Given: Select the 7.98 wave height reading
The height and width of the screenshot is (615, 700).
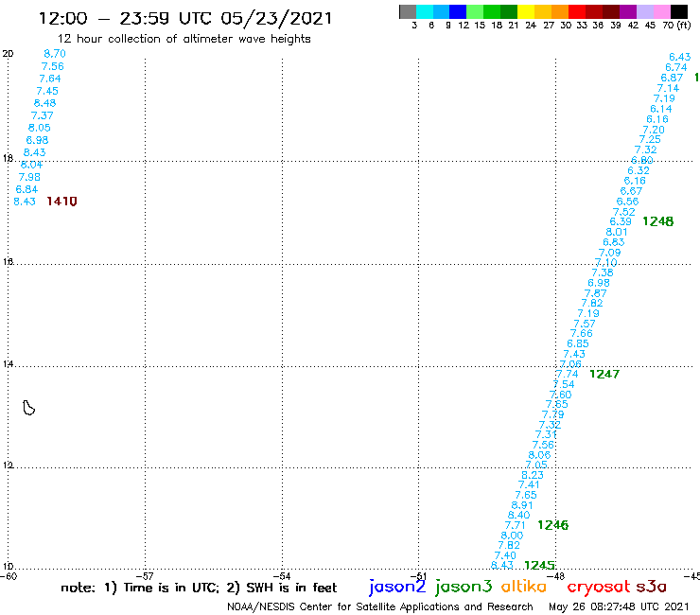Looking at the screenshot, I should click(x=29, y=177).
